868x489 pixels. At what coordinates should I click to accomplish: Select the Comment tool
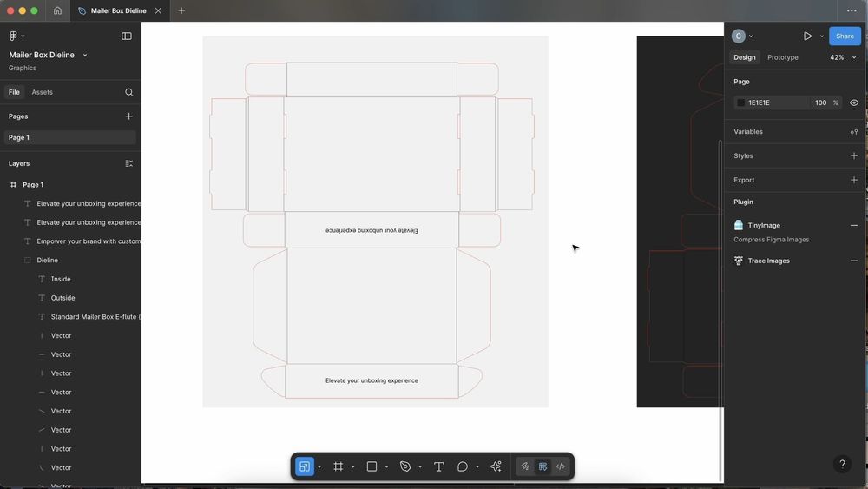(463, 466)
